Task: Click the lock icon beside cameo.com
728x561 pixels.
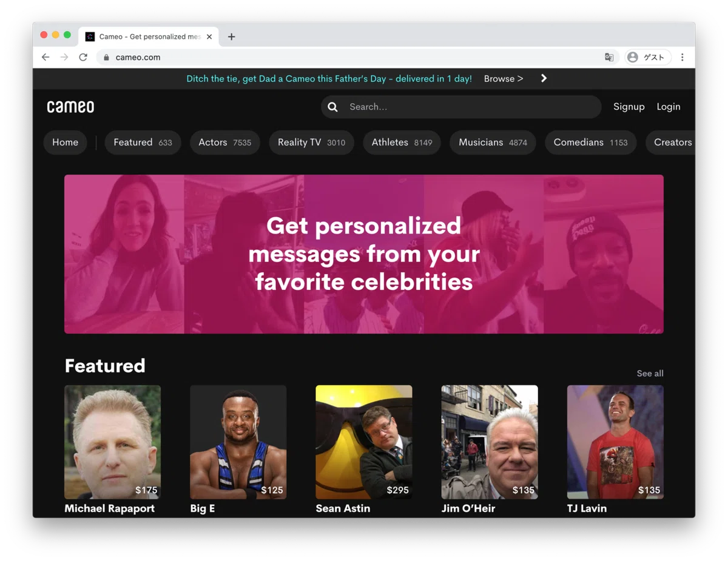Action: 106,57
